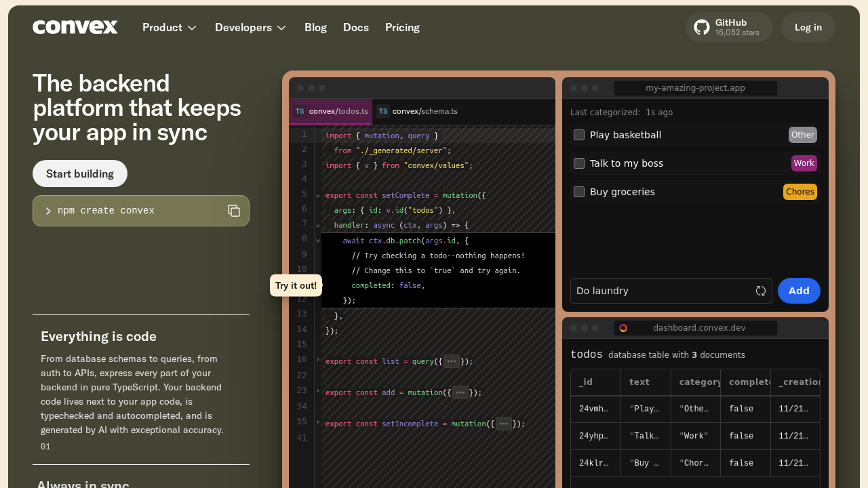Click the dashboard.convex.dev favicon icon
This screenshot has width=868, height=488.
[x=623, y=328]
